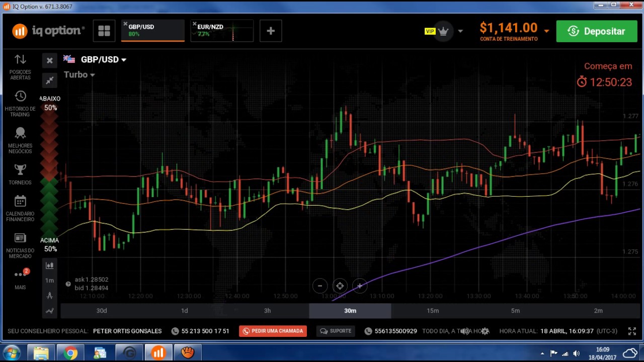
Task: Click taskbar volume speaker icon
Action: click(576, 353)
